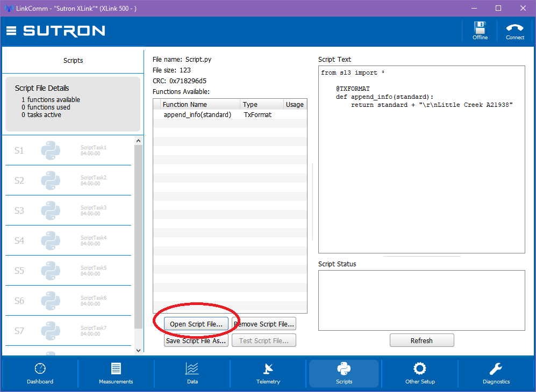
Task: Go to the Data chart tab
Action: click(x=192, y=374)
